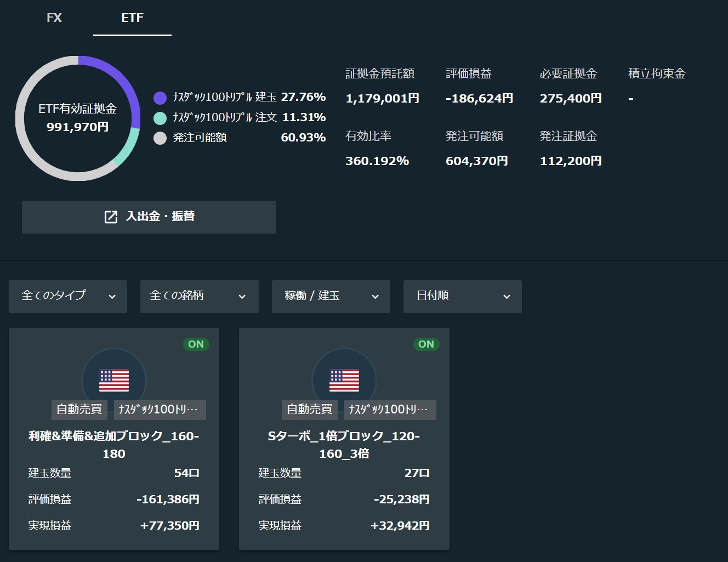
Task: Click 自動売買 tag on the second card
Action: pyautogui.click(x=310, y=410)
